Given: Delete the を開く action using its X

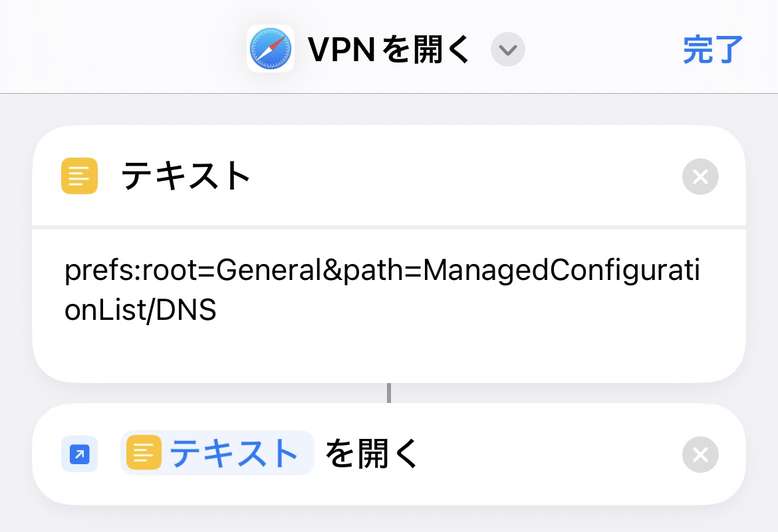Looking at the screenshot, I should 700,455.
